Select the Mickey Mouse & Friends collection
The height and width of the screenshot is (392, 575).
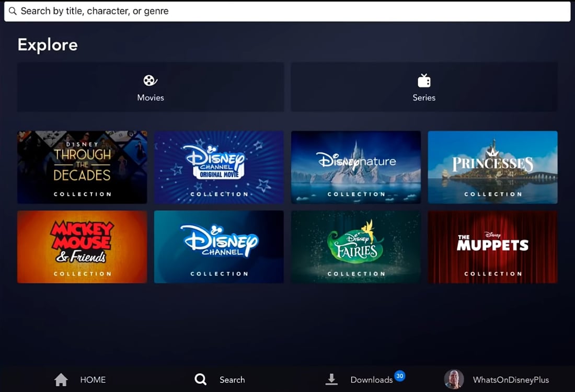point(82,246)
